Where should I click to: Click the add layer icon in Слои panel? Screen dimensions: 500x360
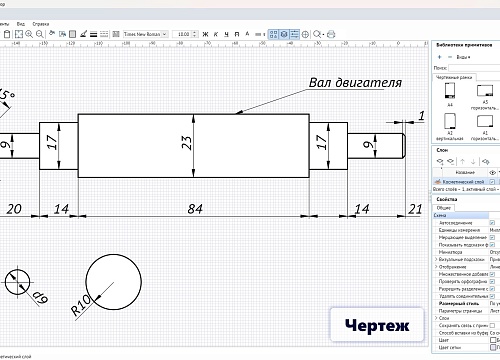pyautogui.click(x=440, y=162)
